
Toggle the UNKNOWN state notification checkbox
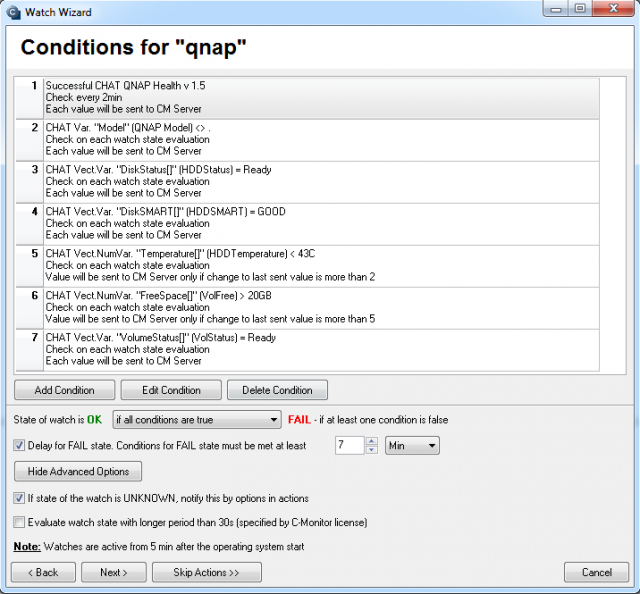click(x=19, y=498)
